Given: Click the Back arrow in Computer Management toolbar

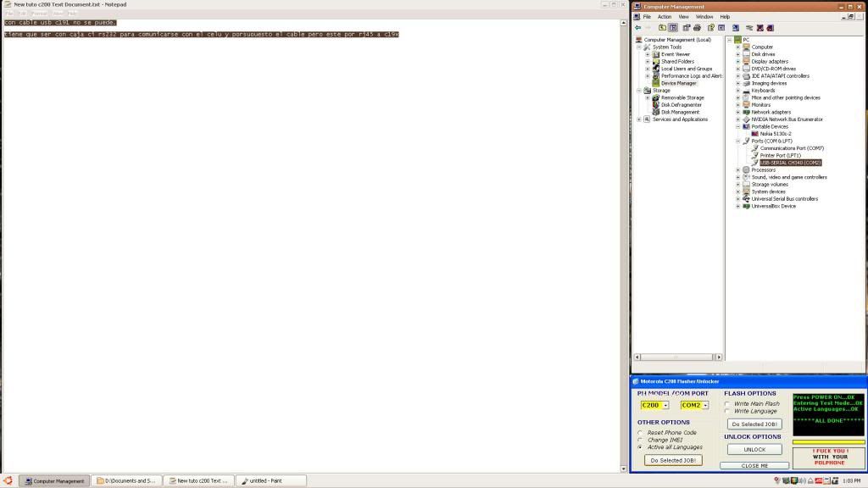Looking at the screenshot, I should point(637,27).
